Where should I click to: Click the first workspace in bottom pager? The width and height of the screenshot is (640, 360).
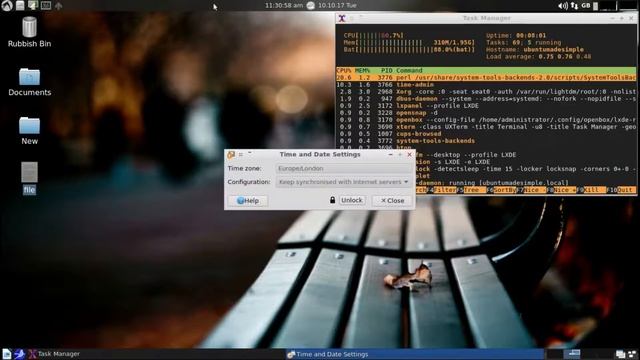point(555,354)
